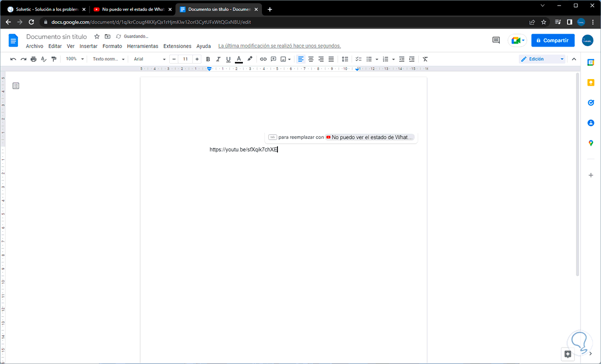Viewport: 601px width, 364px height.
Task: Click the YouTube smart chip suggestion
Action: [370, 137]
